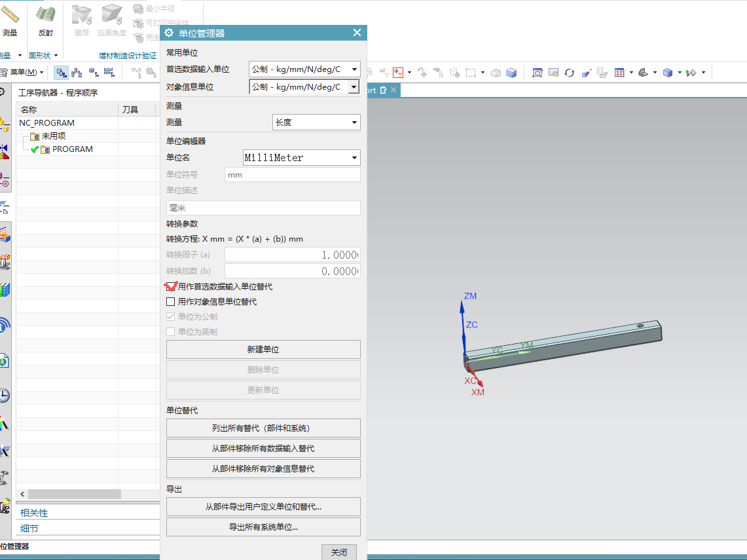The height and width of the screenshot is (560, 747).
Task: Open the color palette sidebar icon
Action: pos(5,423)
